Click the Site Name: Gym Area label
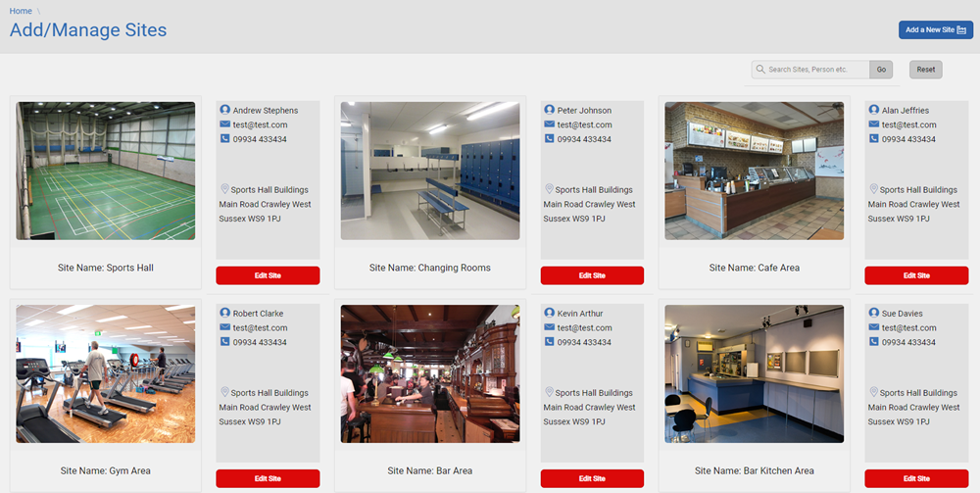 click(x=106, y=470)
